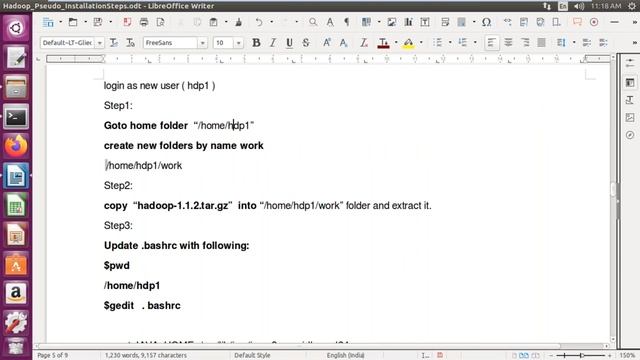Expand the FreeSans font name dropdown

click(202, 43)
